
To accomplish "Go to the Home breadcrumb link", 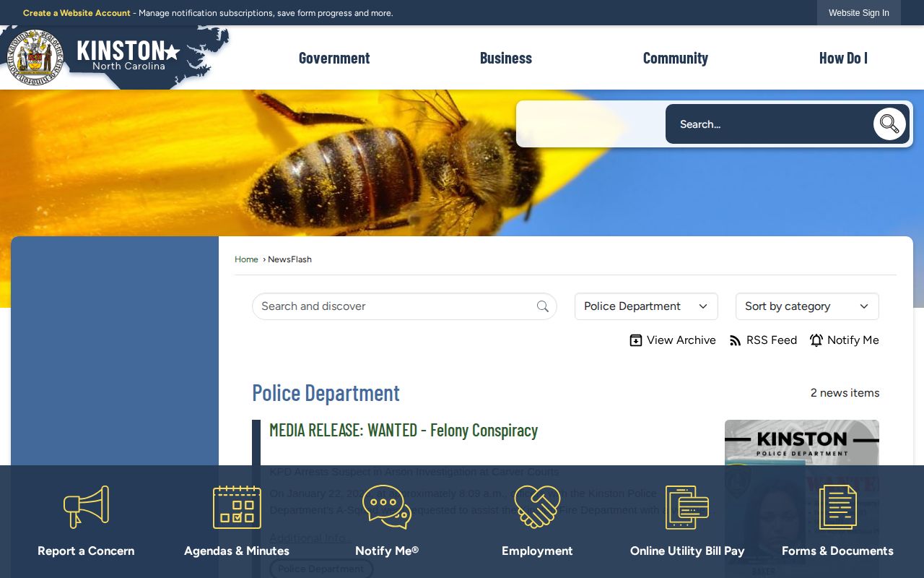I will (246, 259).
